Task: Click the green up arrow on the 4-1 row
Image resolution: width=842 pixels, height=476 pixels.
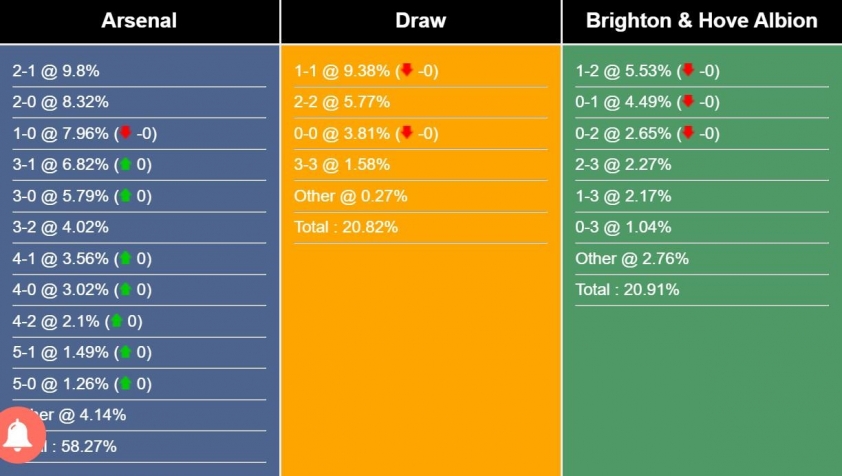Action: click(125, 258)
